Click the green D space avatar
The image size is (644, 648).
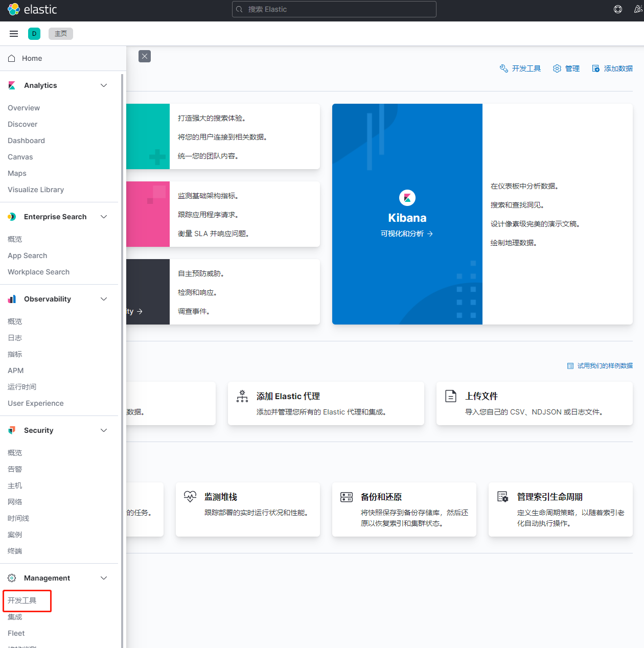[x=34, y=34]
